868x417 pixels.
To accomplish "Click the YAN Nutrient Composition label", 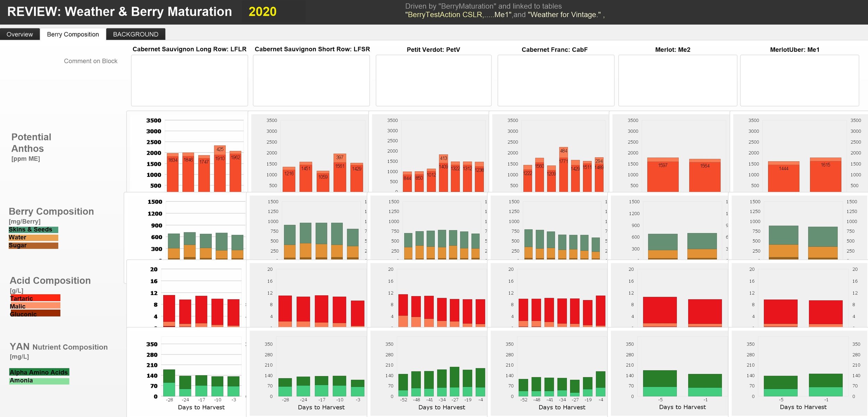I will (x=59, y=346).
